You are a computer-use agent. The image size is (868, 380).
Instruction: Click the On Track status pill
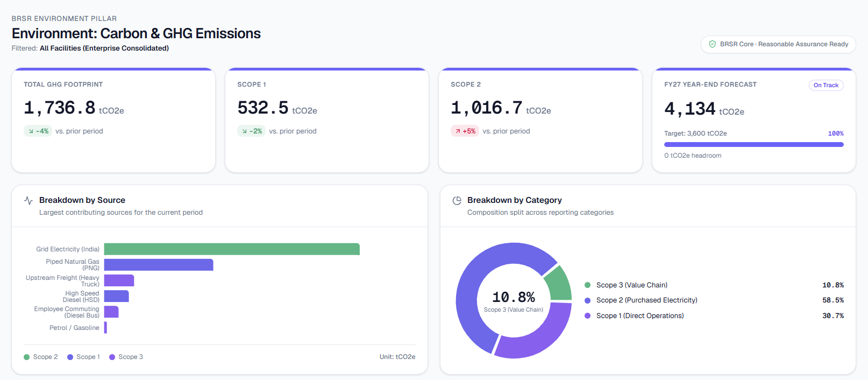(826, 85)
